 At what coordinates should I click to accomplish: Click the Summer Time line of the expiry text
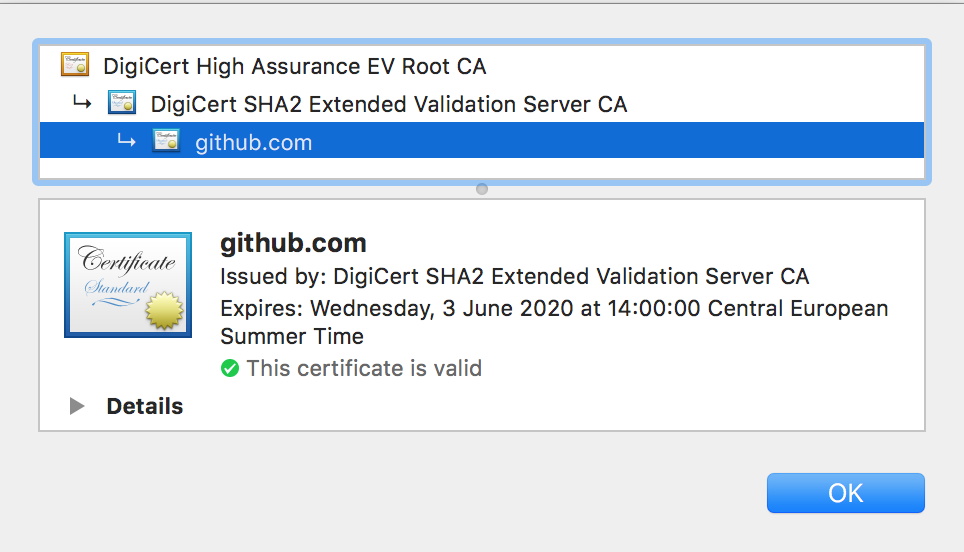point(292,336)
